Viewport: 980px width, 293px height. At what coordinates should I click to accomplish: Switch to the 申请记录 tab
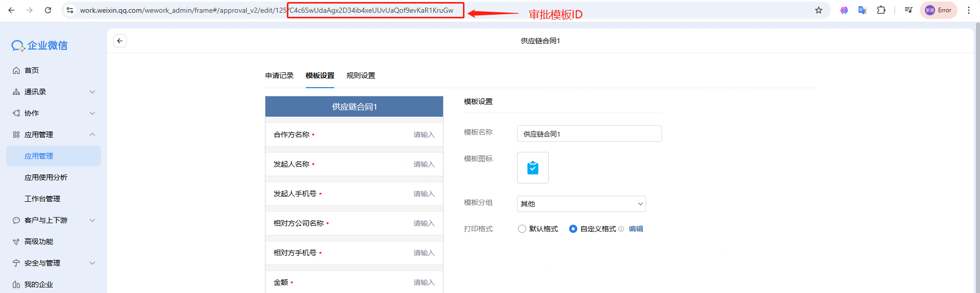(279, 75)
